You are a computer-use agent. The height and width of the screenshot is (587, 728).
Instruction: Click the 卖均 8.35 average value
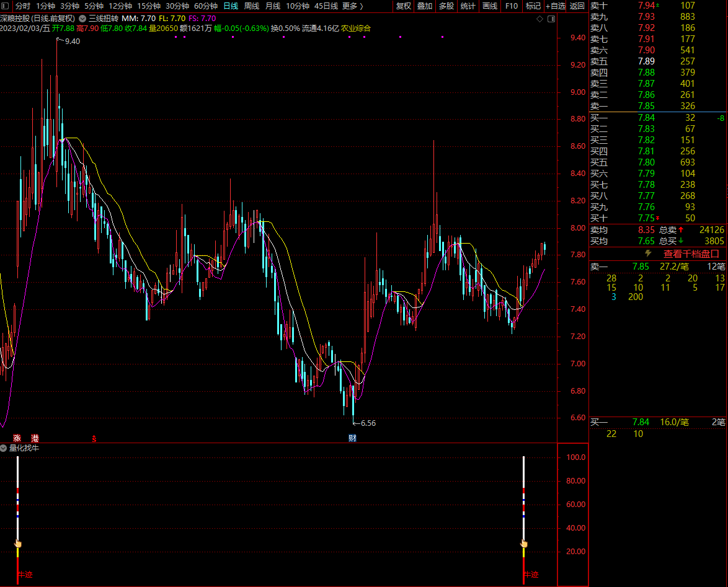(646, 230)
